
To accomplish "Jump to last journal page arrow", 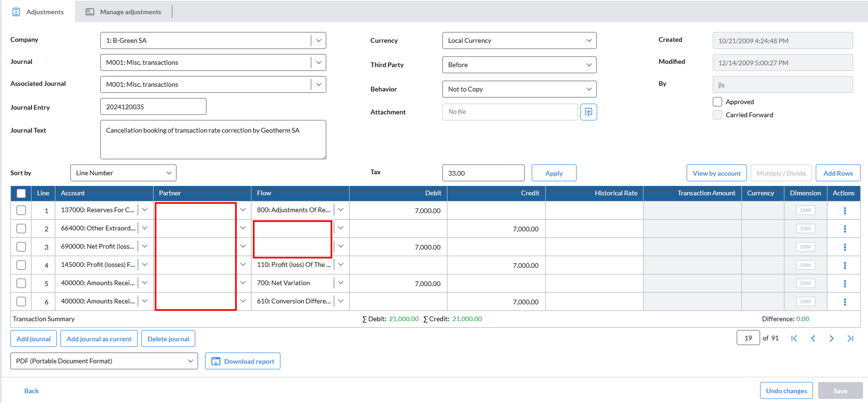I will 850,338.
